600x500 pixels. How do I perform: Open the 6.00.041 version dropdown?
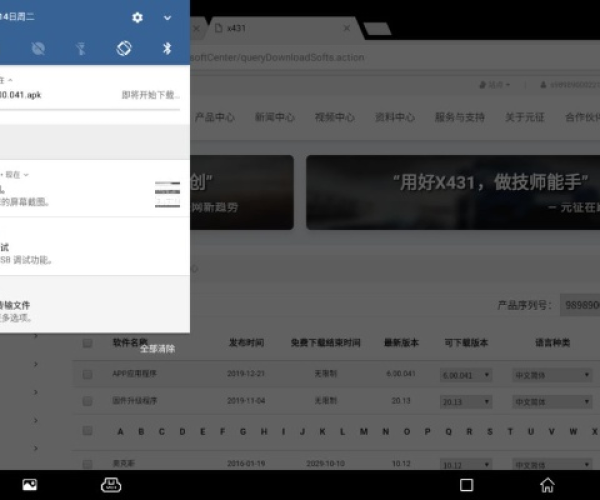[x=466, y=375]
